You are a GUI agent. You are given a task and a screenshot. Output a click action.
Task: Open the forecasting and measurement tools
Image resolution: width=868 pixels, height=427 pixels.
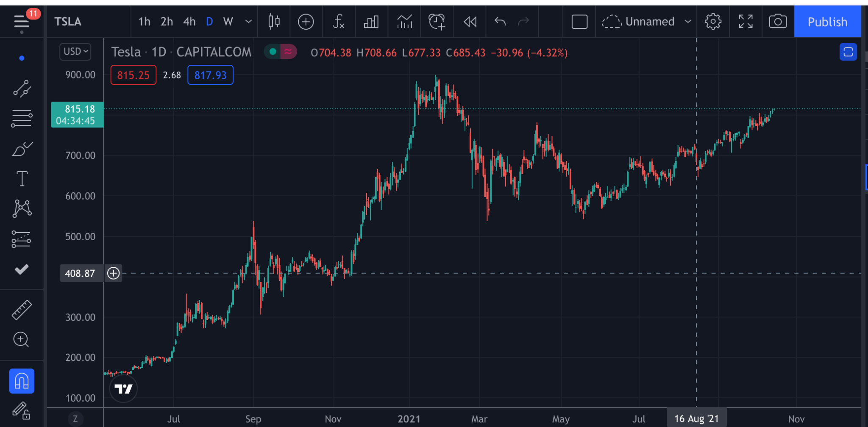pyautogui.click(x=22, y=239)
